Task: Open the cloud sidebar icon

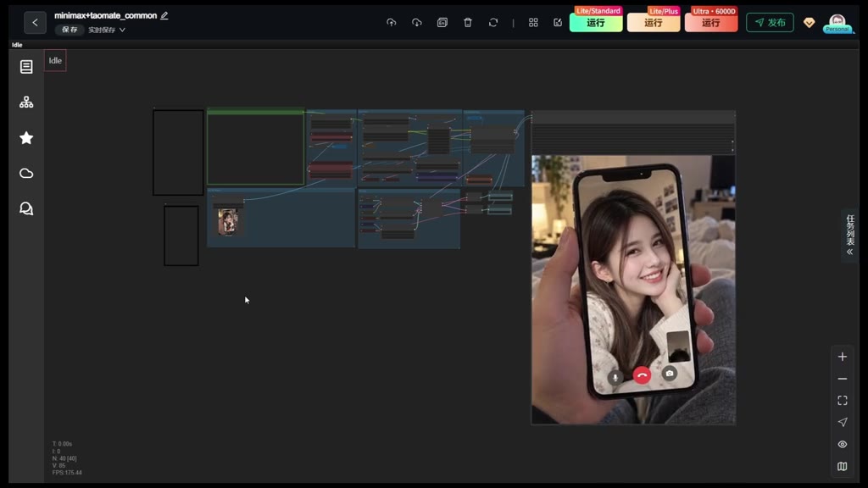Action: 26,173
